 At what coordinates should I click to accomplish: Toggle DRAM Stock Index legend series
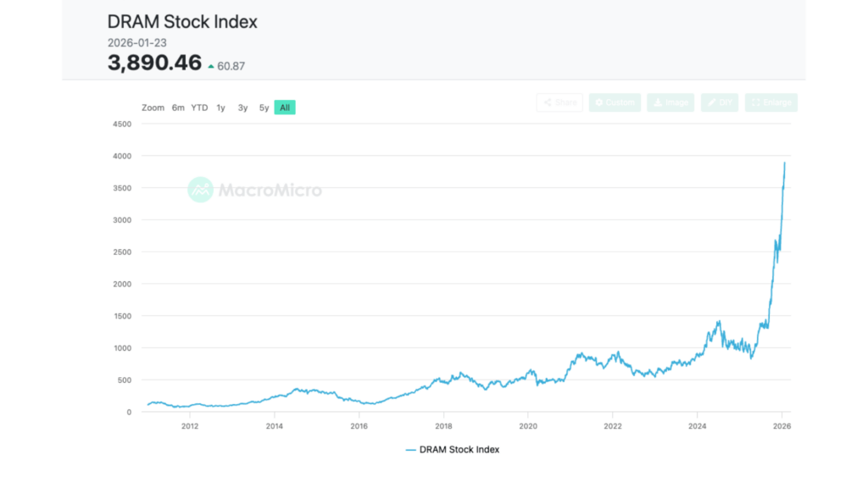point(459,450)
